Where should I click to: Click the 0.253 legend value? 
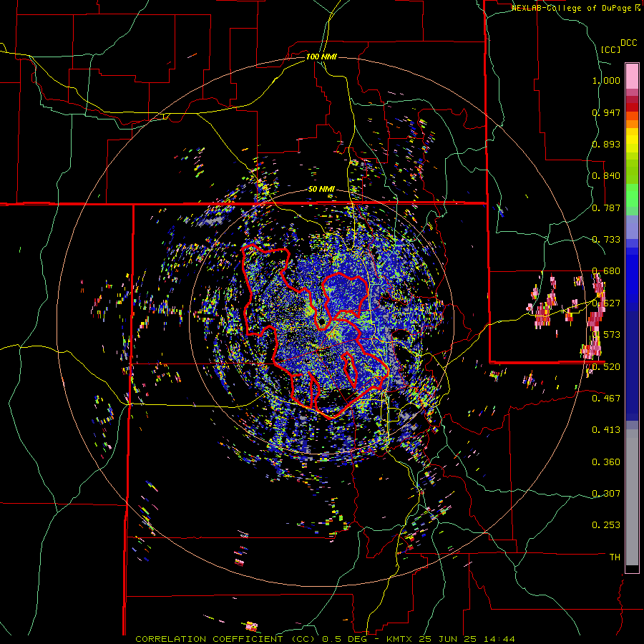point(606,525)
